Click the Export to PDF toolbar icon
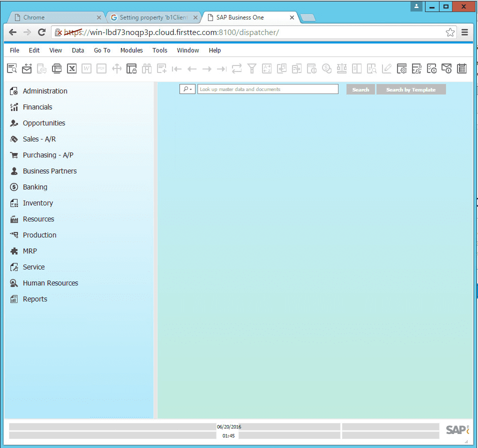This screenshot has height=448, width=478. tap(101, 68)
